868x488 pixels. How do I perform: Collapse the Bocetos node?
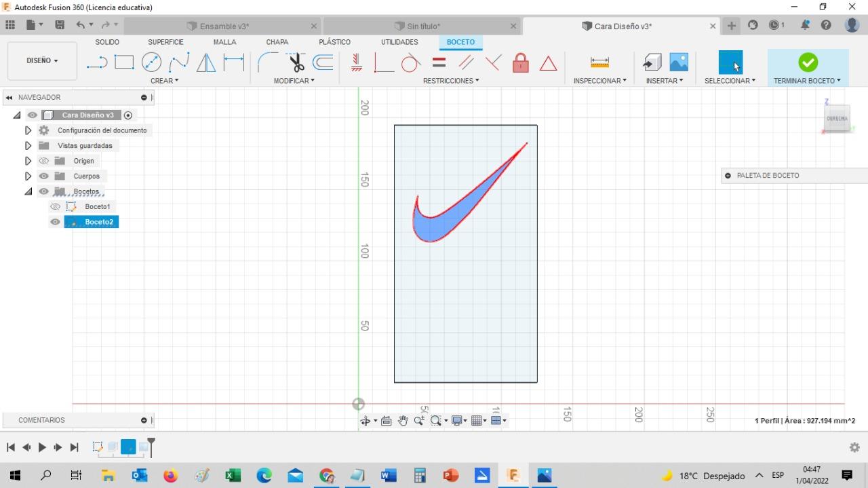pyautogui.click(x=28, y=191)
